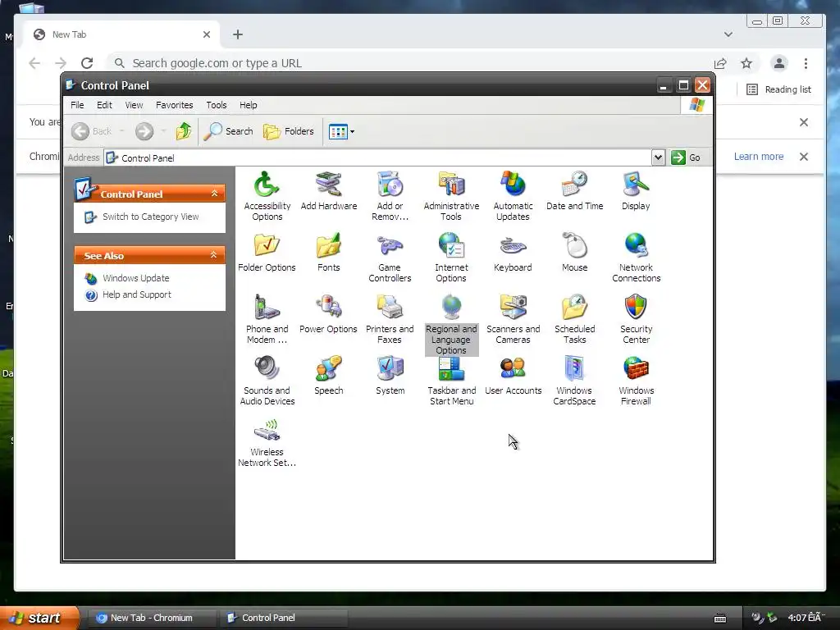The height and width of the screenshot is (630, 840).
Task: Open Chromium's three-dot menu
Action: tap(806, 64)
